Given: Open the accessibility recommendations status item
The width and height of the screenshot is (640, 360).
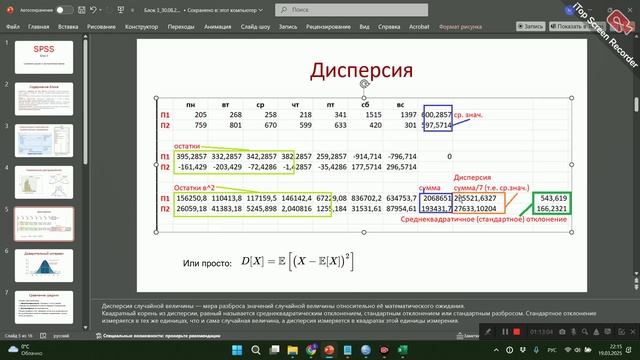Looking at the screenshot, I should [x=158, y=336].
